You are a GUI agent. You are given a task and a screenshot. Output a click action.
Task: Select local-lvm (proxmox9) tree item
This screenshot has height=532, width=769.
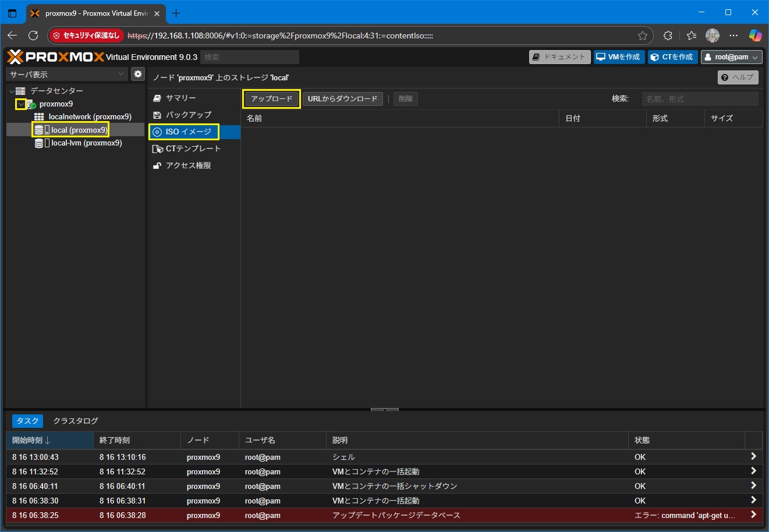click(75, 143)
